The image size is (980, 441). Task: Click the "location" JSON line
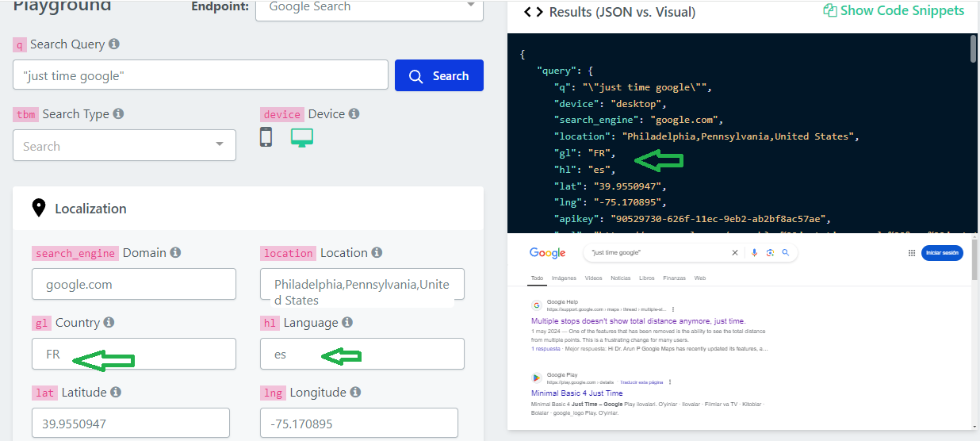(x=706, y=136)
